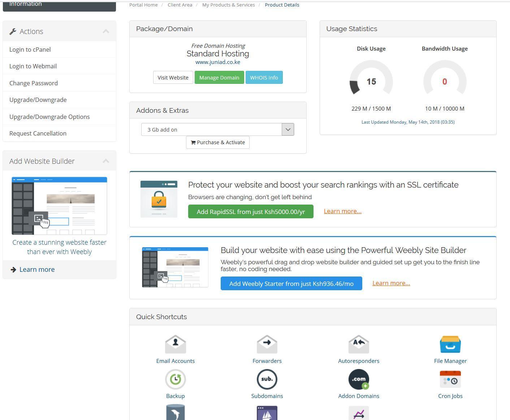Launch the File Manager icon
This screenshot has height=420, width=510.
coord(450,344)
